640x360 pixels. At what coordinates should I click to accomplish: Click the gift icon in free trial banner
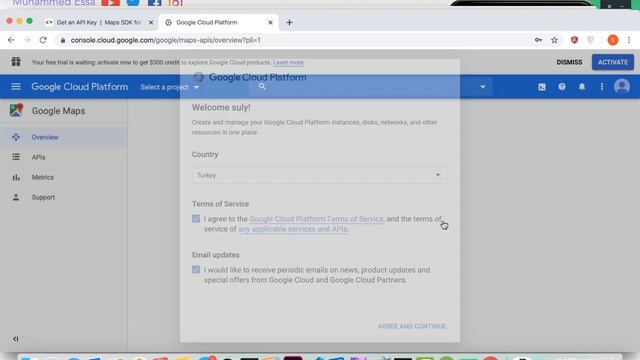coord(16,62)
